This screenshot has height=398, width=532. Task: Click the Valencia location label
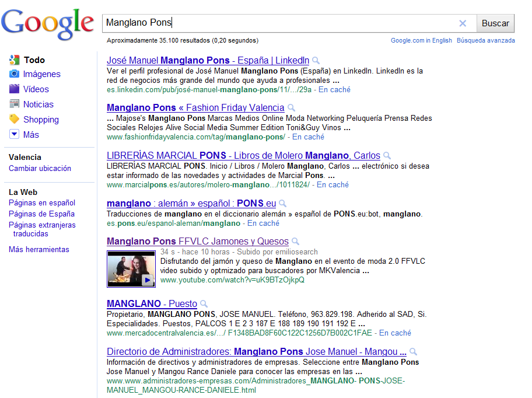[x=25, y=158]
